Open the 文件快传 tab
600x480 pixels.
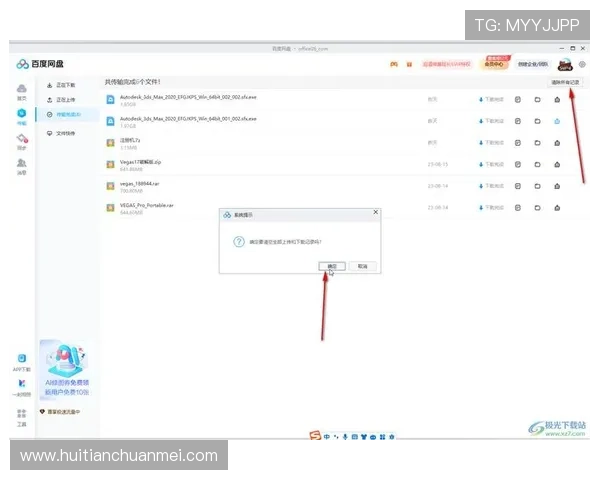click(x=63, y=132)
